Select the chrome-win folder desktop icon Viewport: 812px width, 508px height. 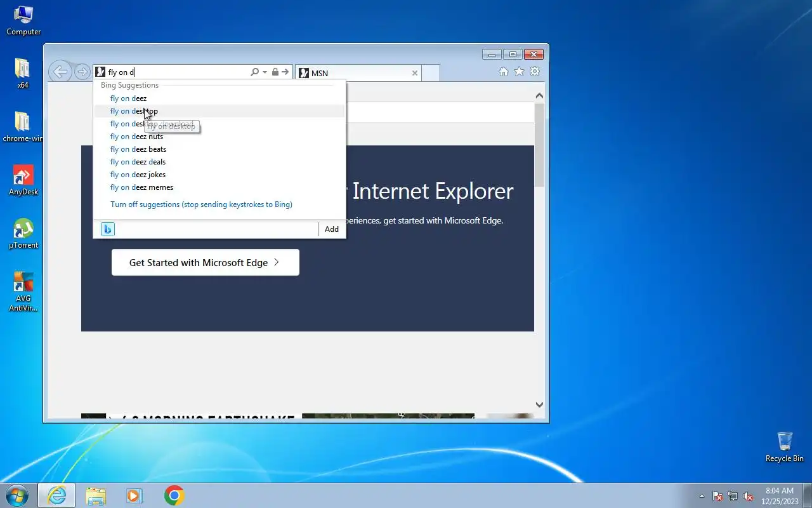pyautogui.click(x=23, y=126)
